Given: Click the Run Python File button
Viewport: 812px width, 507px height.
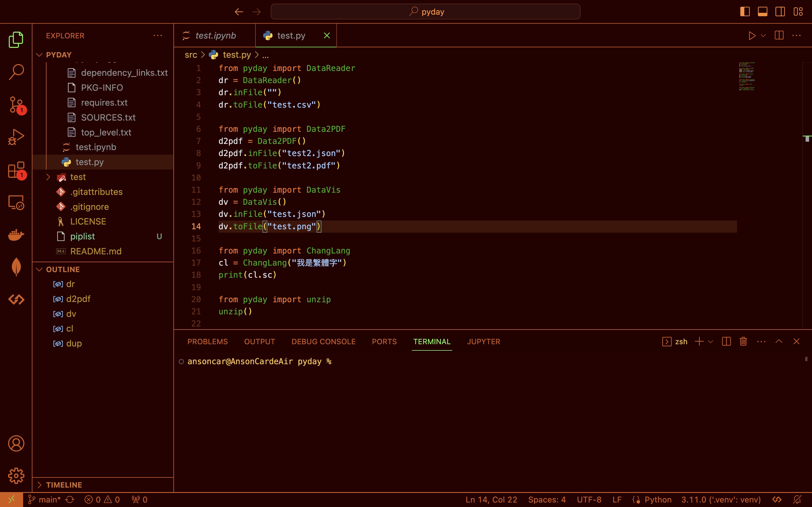Looking at the screenshot, I should click(752, 35).
